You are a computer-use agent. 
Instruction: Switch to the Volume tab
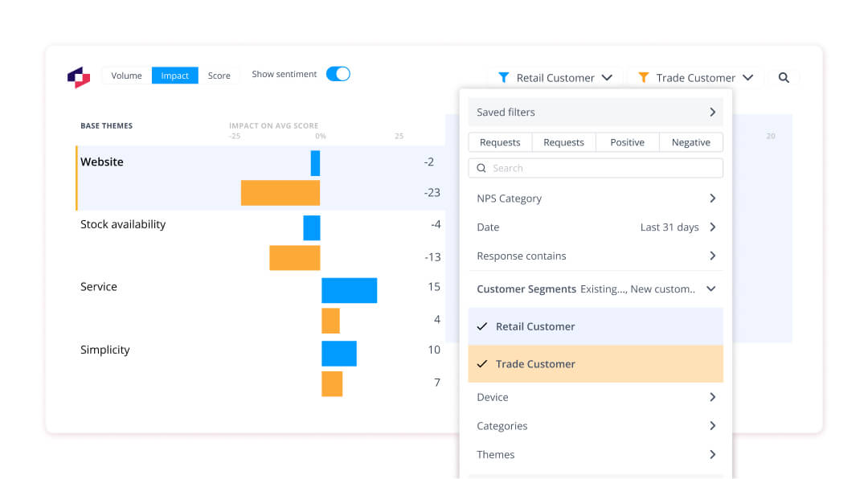tap(125, 75)
